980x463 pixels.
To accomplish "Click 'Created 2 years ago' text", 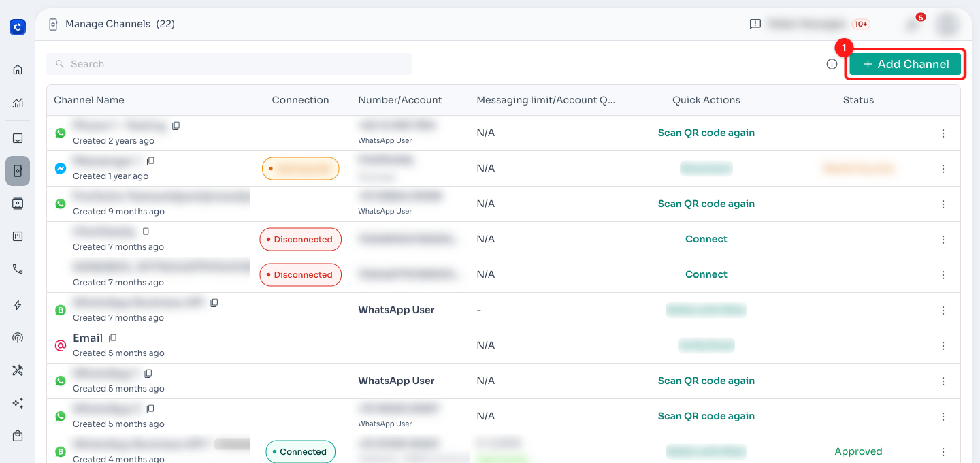I will (114, 141).
